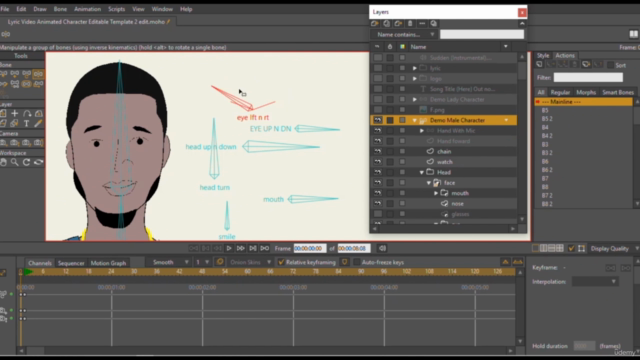Toggle visibility of nose layer
The height and width of the screenshot is (360, 640).
click(x=378, y=204)
